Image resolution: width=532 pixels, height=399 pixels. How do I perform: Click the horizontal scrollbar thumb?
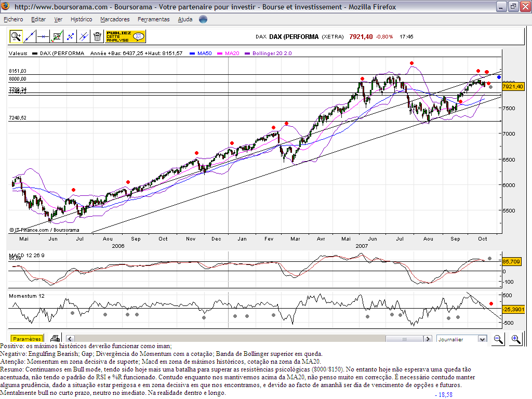click(404, 339)
